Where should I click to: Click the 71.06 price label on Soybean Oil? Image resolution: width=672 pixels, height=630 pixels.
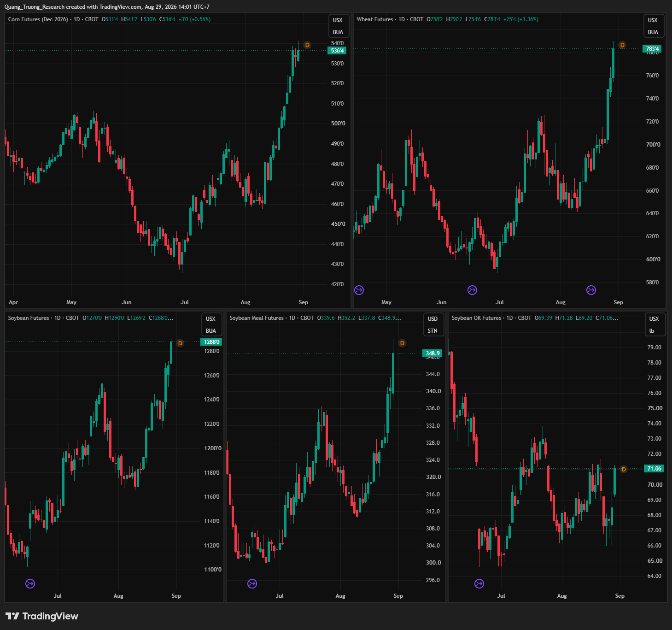click(654, 469)
